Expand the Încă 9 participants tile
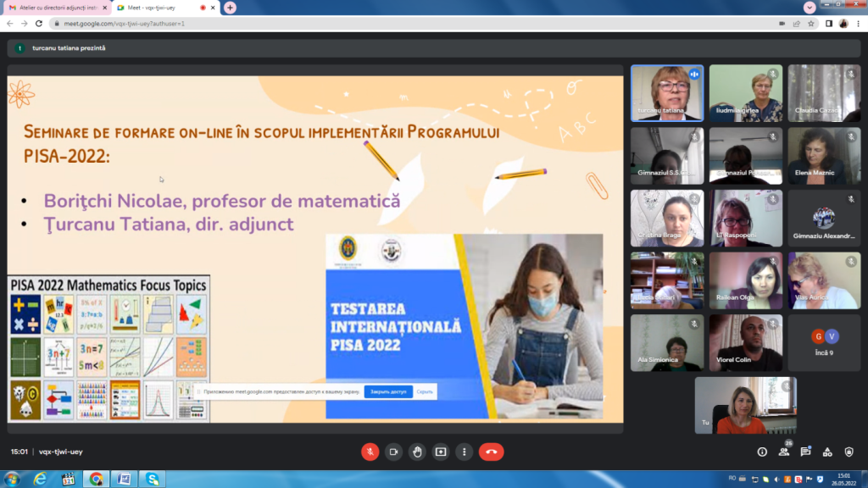Image resolution: width=868 pixels, height=488 pixels. point(824,342)
